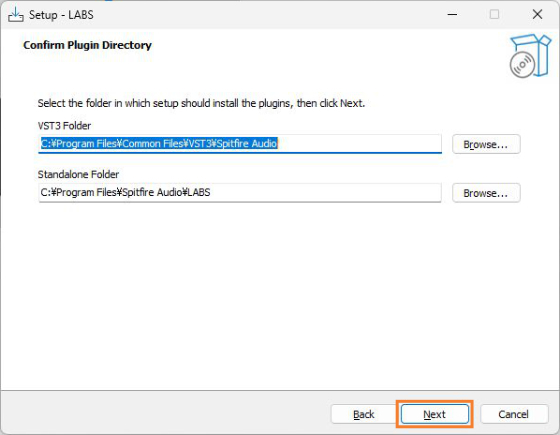Screen dimensions: 560x435
Task: Close the Setup - LABS dialog
Action: coord(537,15)
